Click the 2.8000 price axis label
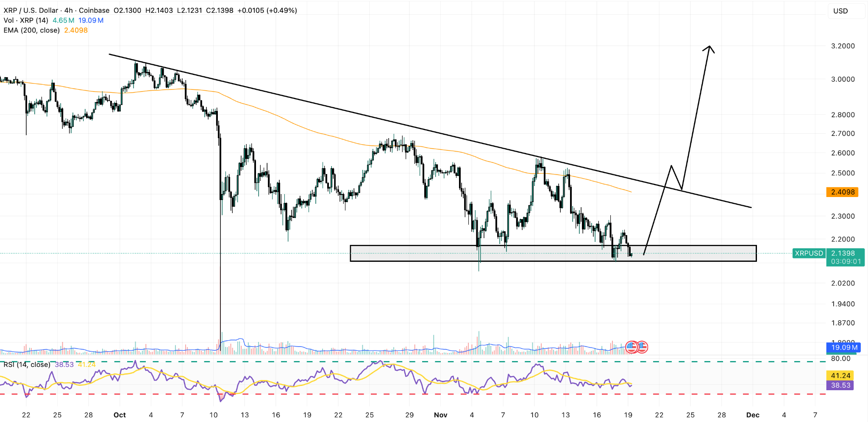The height and width of the screenshot is (422, 868). pos(843,115)
